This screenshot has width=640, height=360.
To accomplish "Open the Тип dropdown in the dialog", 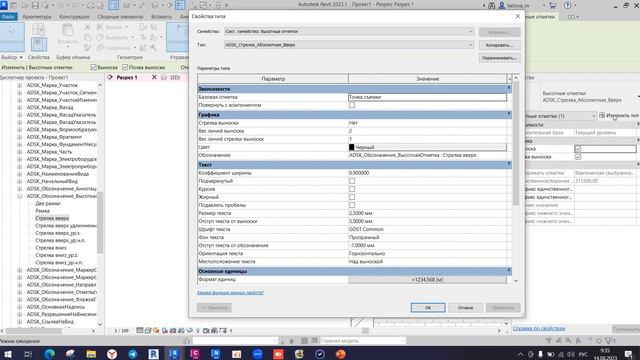I will (x=349, y=45).
